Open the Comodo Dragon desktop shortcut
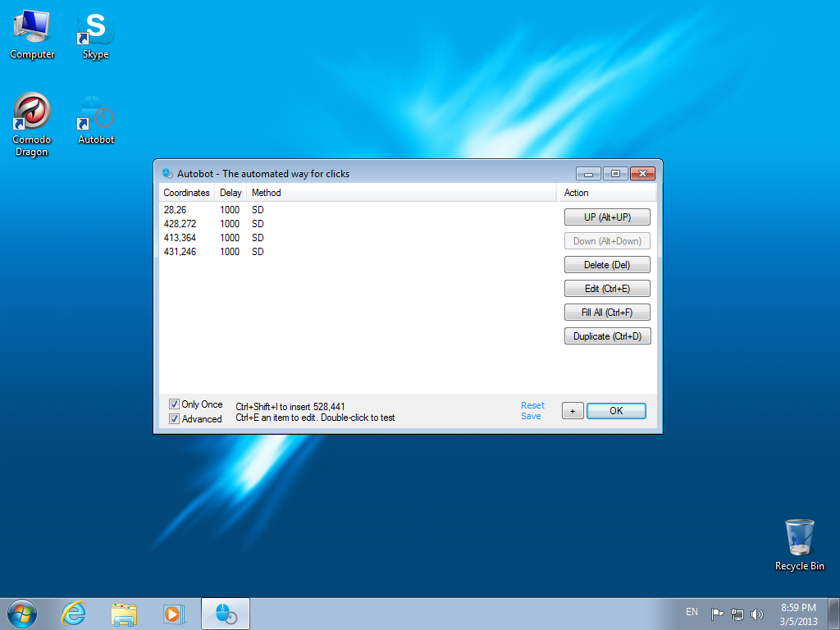Screen dimensions: 840x630 click(32, 125)
